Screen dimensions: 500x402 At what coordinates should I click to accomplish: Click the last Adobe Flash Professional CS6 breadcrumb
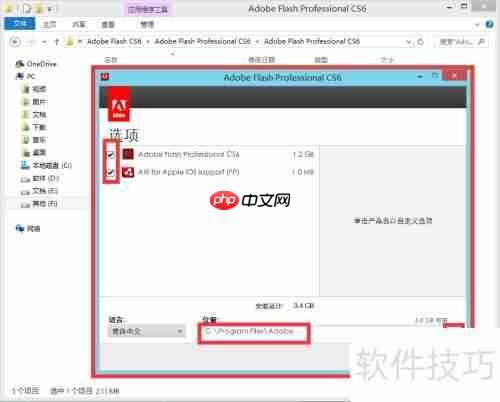coord(312,41)
